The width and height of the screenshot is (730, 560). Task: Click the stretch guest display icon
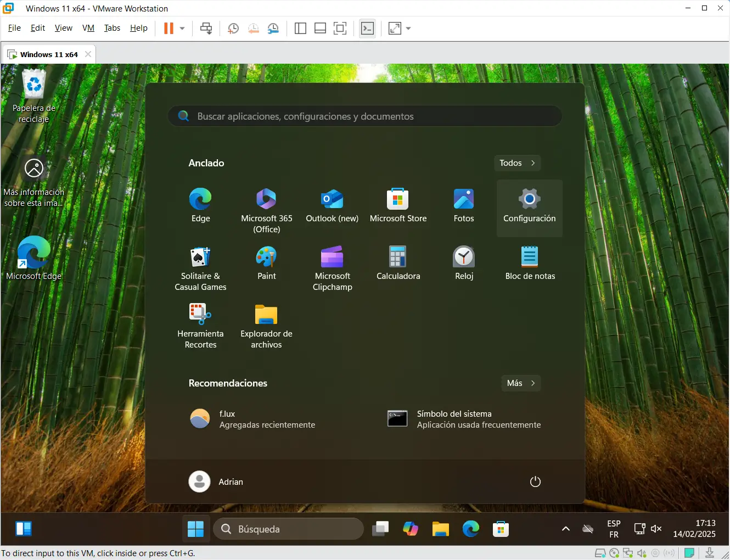point(395,28)
